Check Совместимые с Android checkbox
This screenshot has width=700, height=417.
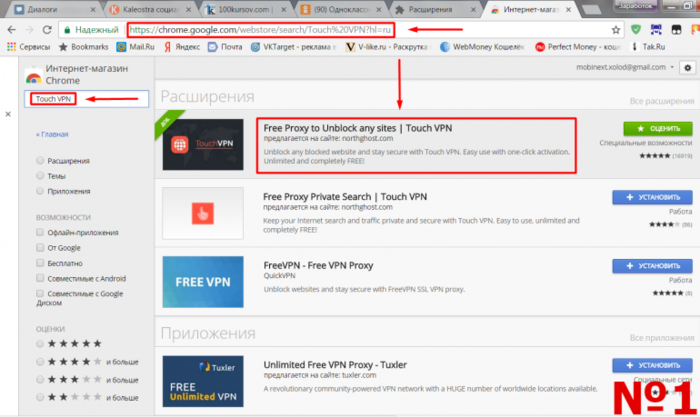tap(40, 278)
